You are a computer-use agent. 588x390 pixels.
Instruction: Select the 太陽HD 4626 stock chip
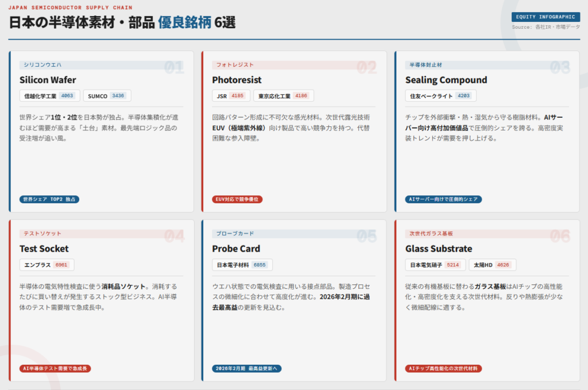tap(492, 265)
